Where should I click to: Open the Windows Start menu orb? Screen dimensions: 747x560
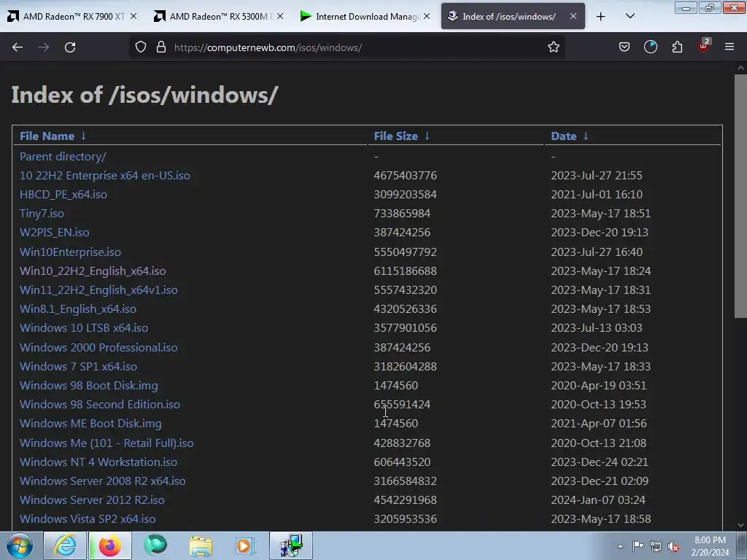20,545
